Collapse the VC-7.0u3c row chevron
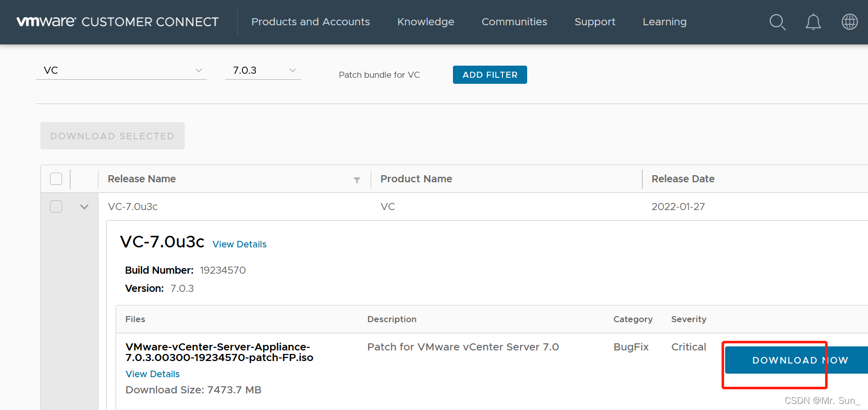The image size is (868, 410). coord(84,207)
